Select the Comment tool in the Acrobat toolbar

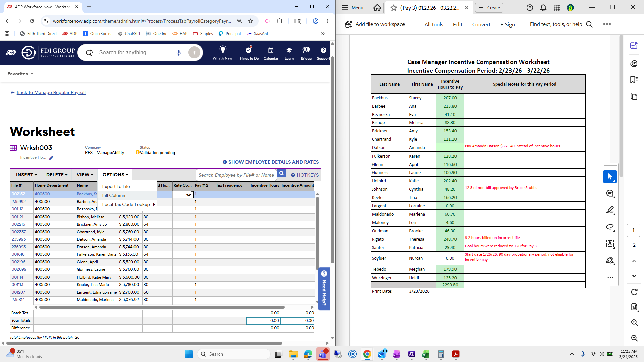tap(610, 193)
